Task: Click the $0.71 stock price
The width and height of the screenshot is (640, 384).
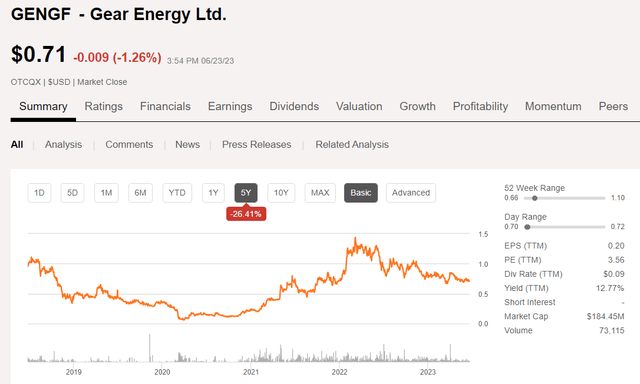Action: point(38,54)
